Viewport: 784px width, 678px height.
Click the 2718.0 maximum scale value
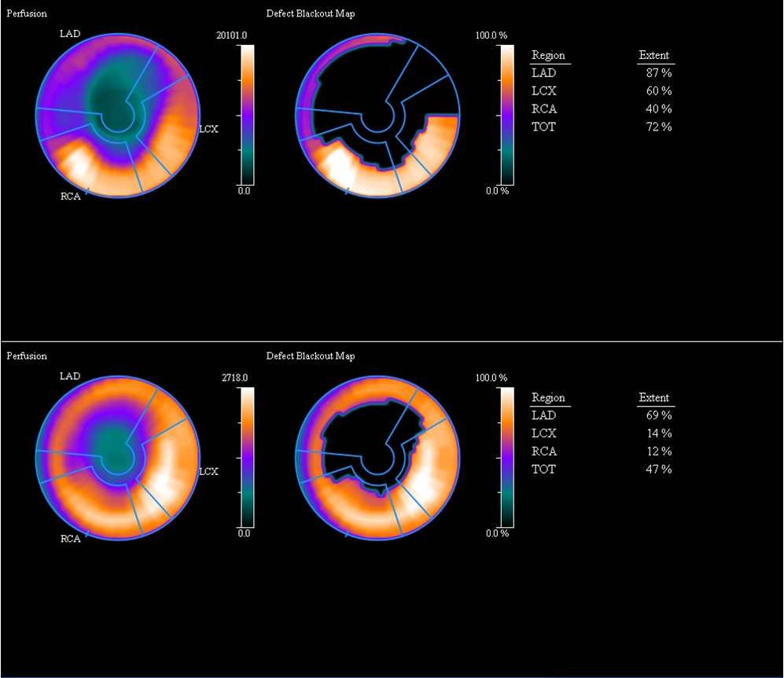(234, 378)
